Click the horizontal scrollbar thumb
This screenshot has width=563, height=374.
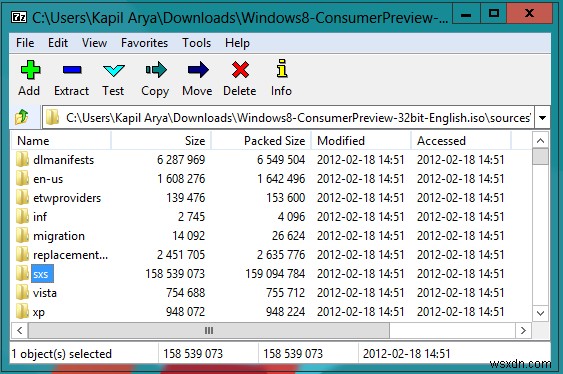click(x=209, y=330)
